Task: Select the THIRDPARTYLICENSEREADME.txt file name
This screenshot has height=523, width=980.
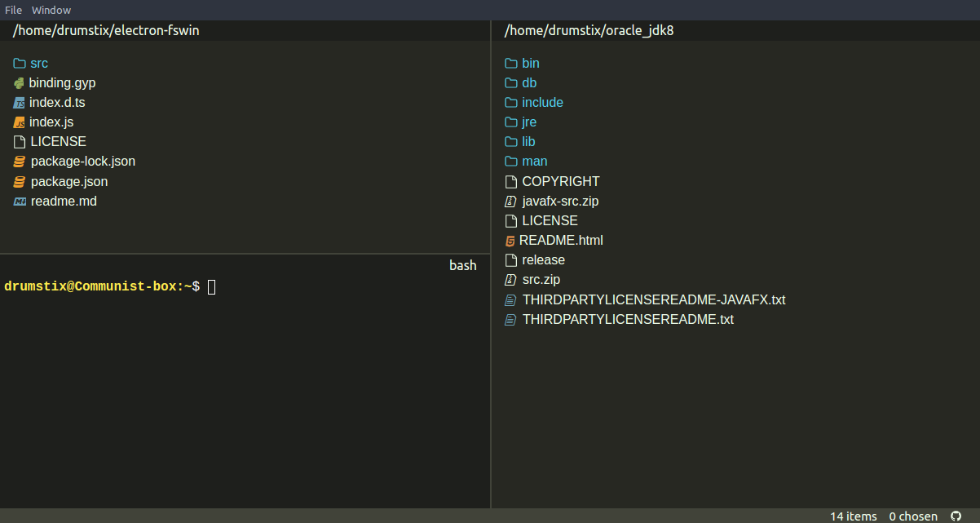Action: (628, 319)
